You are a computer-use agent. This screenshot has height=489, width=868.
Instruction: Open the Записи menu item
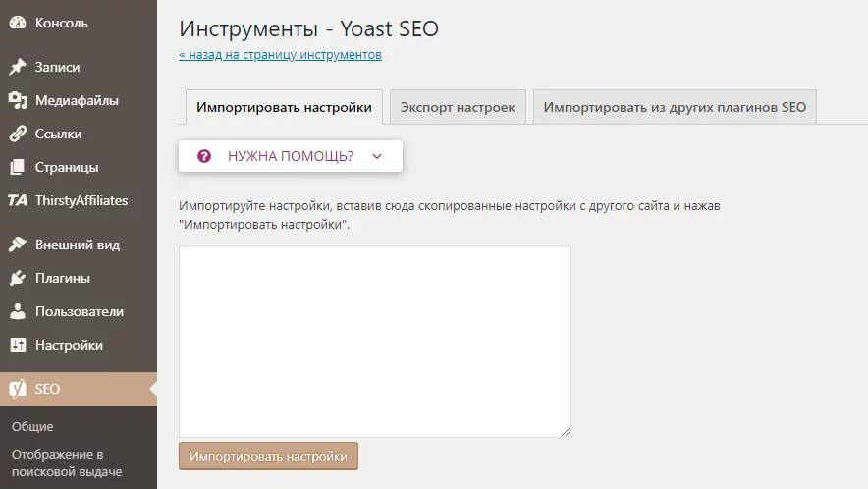pos(79,67)
